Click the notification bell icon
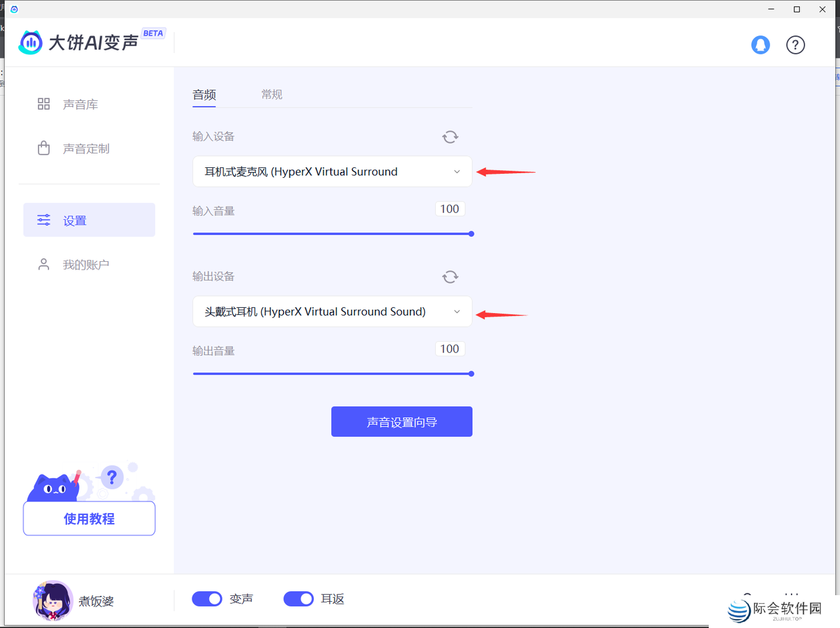This screenshot has width=840, height=628. tap(760, 45)
